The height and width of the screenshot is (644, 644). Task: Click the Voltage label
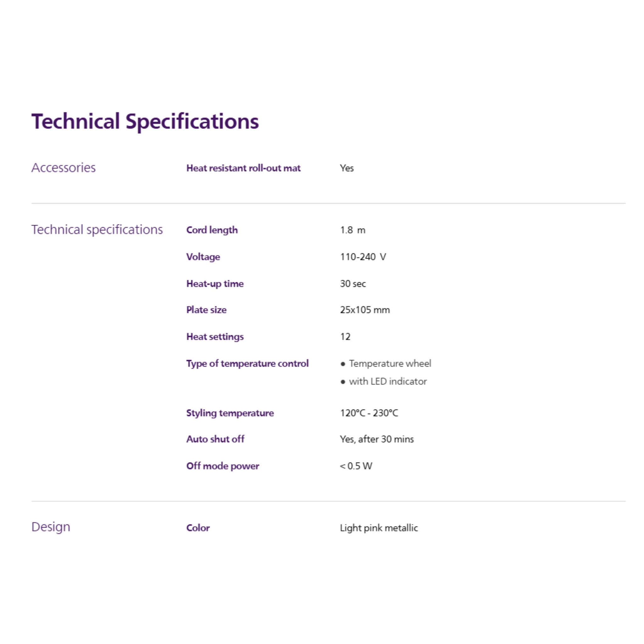(203, 257)
